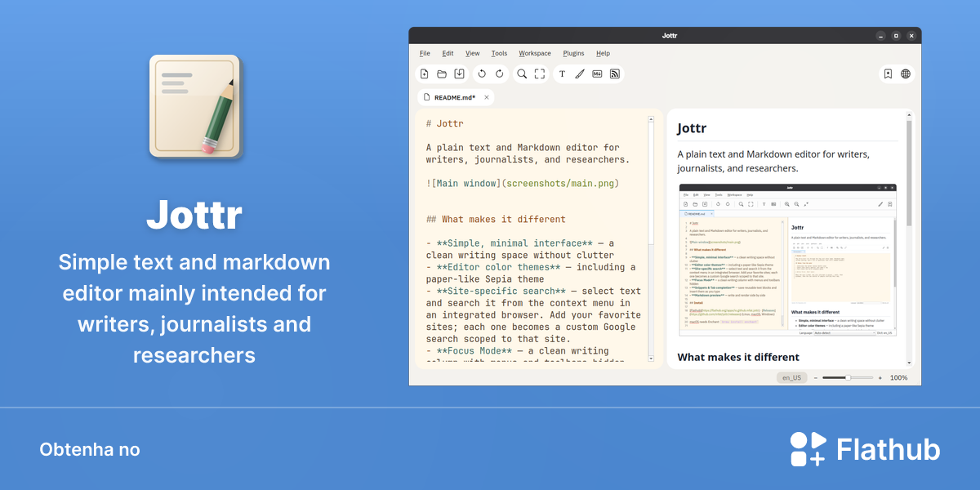
Task: Toggle fullscreen focus mode icon
Action: (x=540, y=73)
